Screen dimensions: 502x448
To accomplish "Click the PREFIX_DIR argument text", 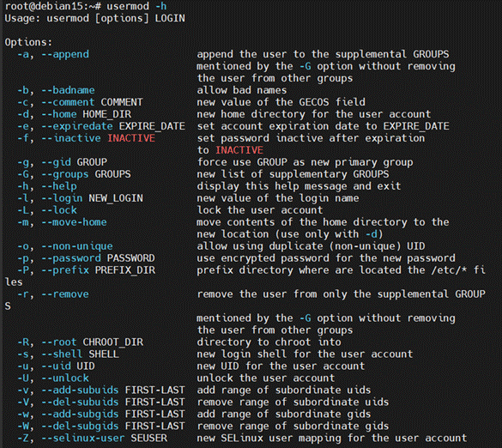I will coord(125,270).
